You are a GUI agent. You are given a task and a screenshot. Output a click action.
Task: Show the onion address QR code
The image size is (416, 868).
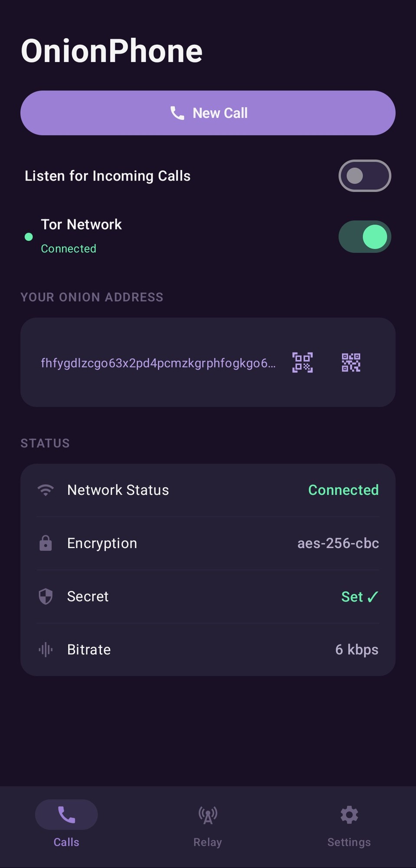[351, 362]
